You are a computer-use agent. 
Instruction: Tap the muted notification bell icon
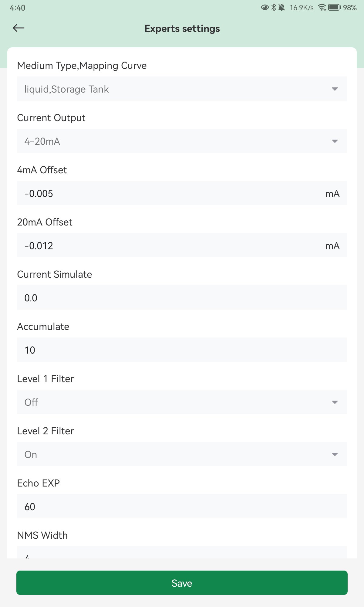282,8
